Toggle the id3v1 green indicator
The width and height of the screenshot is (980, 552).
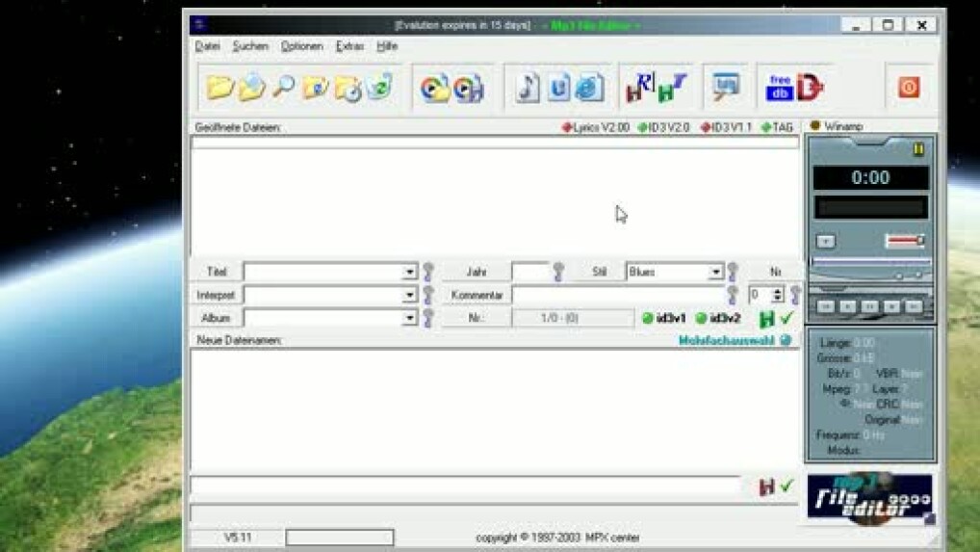tap(648, 319)
